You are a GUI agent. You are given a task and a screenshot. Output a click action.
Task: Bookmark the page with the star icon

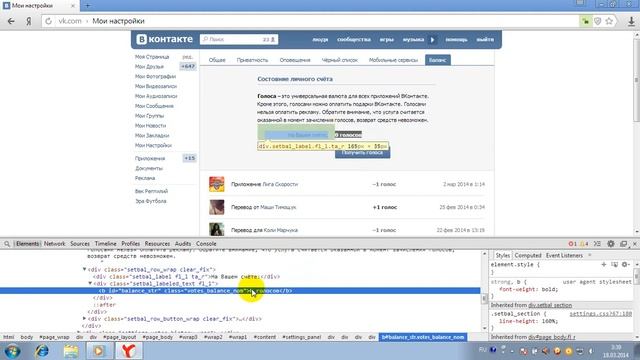point(609,21)
